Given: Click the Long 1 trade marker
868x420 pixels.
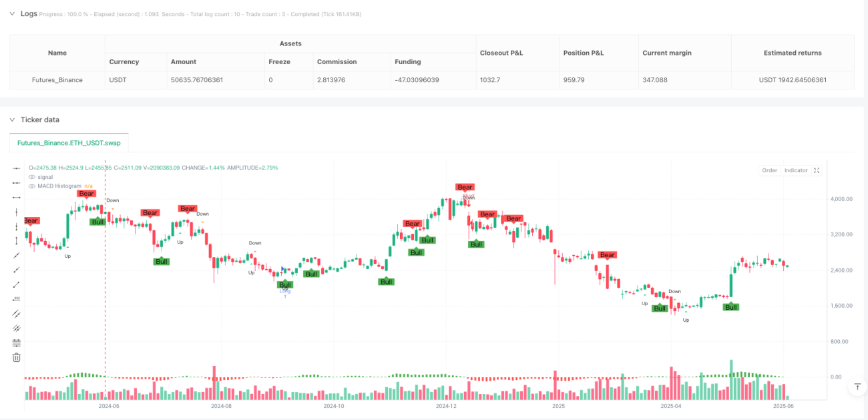Looking at the screenshot, I should (x=285, y=292).
